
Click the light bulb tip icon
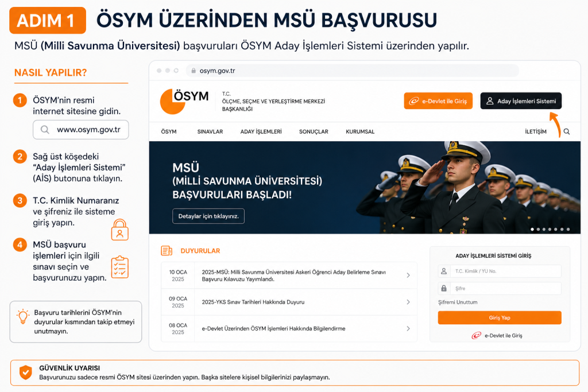(x=23, y=317)
